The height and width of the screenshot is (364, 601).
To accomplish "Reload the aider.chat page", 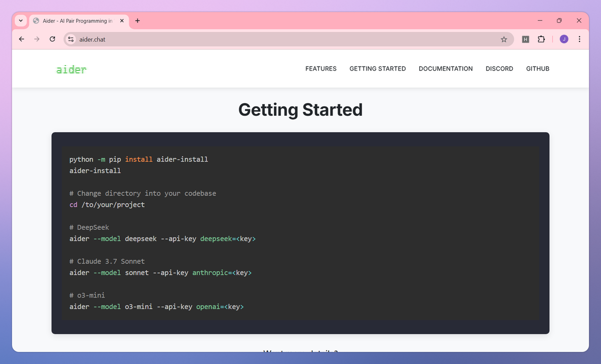I will [x=52, y=39].
